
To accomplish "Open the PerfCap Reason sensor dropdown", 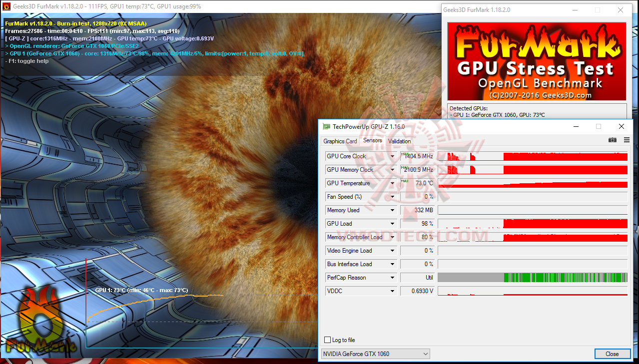I will click(x=393, y=278).
